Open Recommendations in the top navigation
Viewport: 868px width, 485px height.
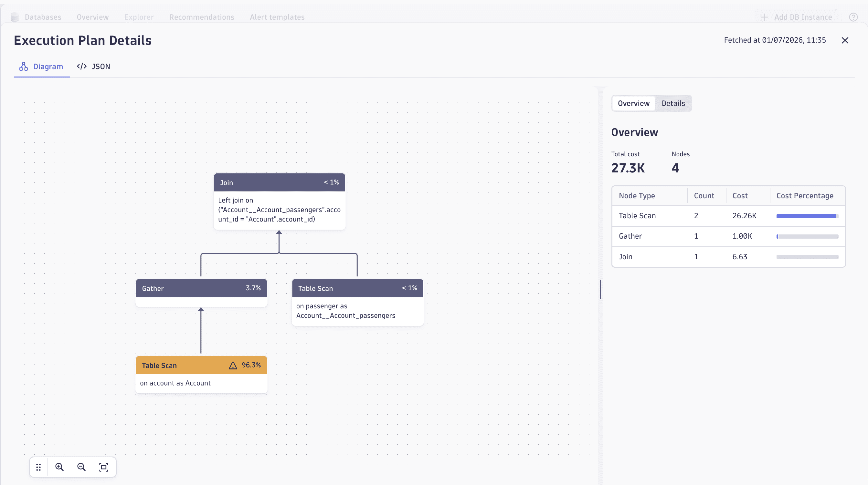coord(202,17)
